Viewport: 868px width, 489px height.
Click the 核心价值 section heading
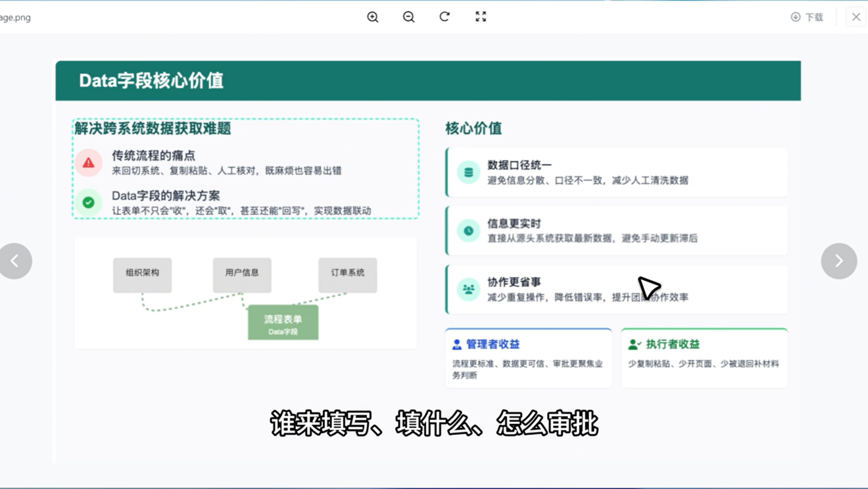point(473,128)
